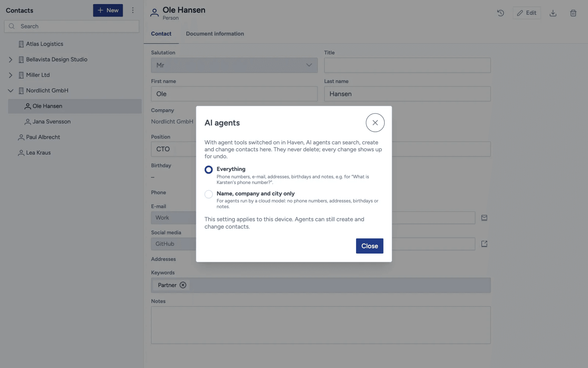Click the Notes text area
This screenshot has height=368, width=588.
coord(321,325)
